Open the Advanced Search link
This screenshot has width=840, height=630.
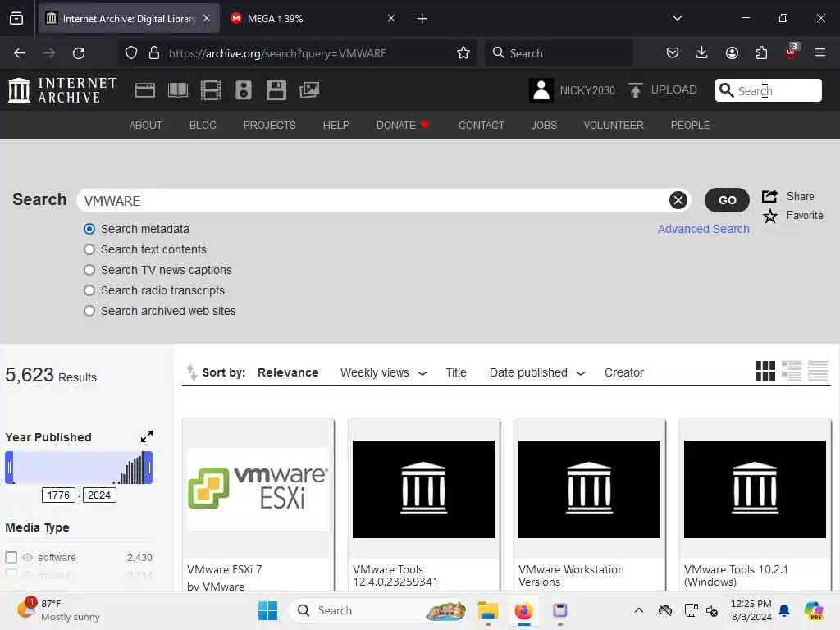703,229
